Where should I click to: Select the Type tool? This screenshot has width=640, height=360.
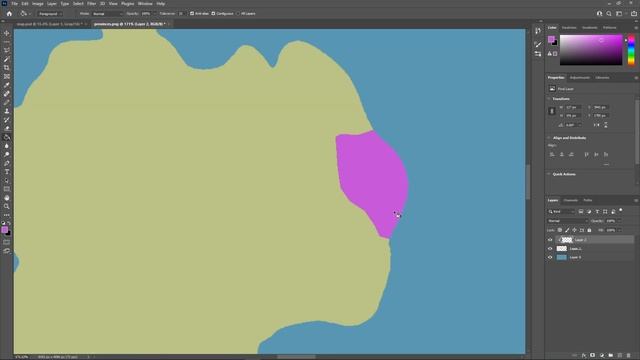(x=7, y=172)
